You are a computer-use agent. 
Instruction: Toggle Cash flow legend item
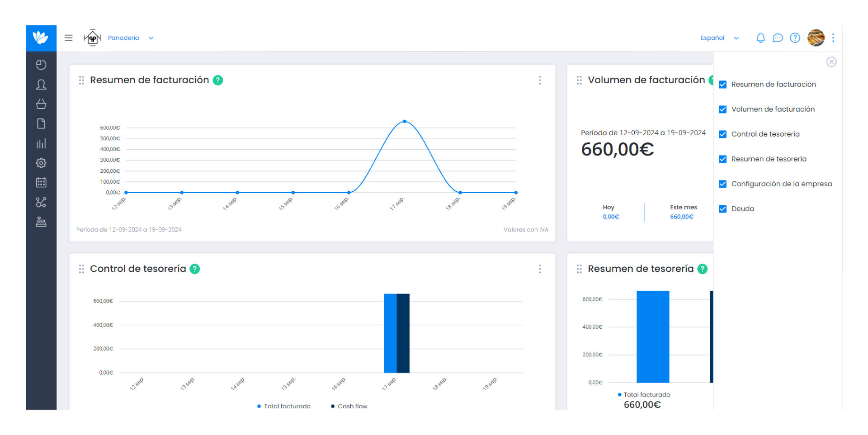click(x=349, y=406)
